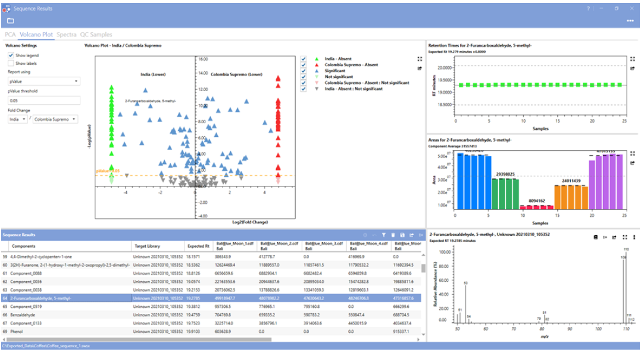
Task: Expand the Retention Times chart to full screen
Action: click(633, 59)
